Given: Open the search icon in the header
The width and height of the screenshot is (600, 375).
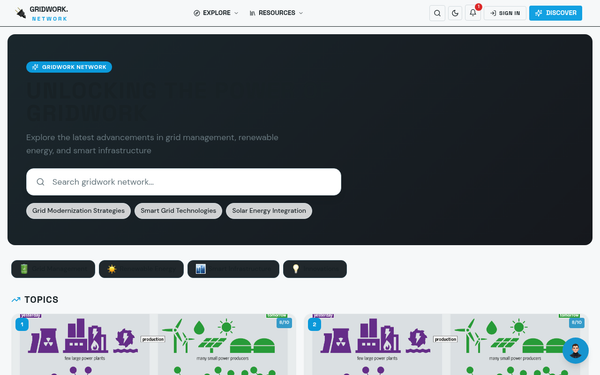Looking at the screenshot, I should click(x=437, y=13).
